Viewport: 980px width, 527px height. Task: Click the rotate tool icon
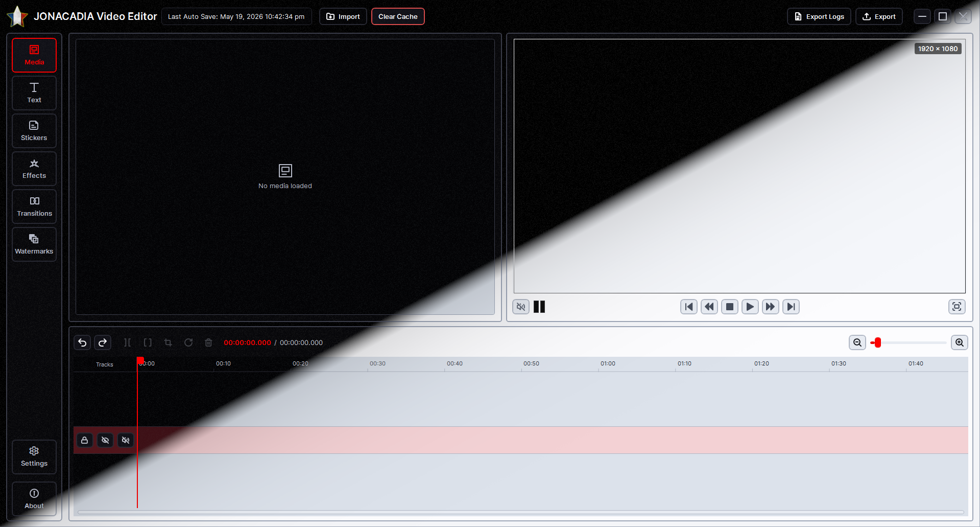(x=188, y=342)
